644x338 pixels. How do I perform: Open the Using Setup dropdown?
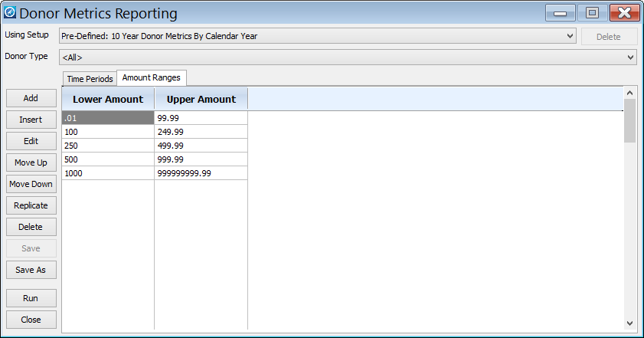(x=318, y=36)
